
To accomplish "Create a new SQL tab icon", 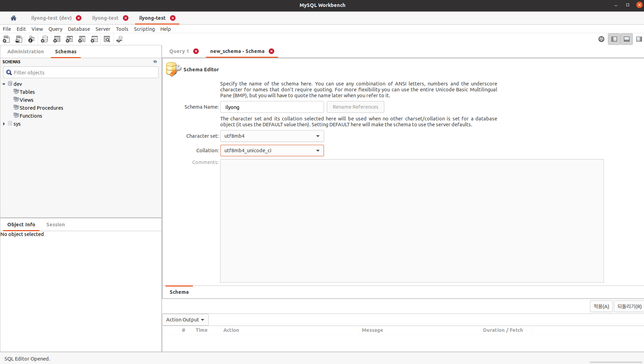I will pyautogui.click(x=6, y=39).
